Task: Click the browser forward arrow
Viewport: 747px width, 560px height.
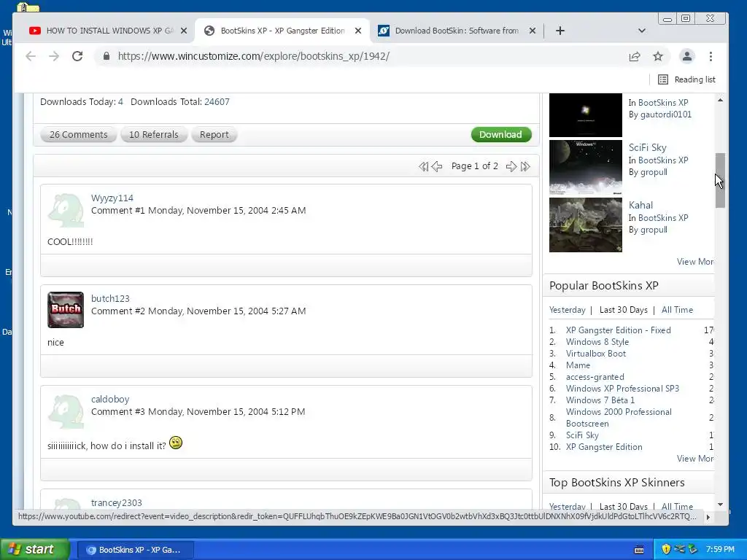Action: click(54, 56)
